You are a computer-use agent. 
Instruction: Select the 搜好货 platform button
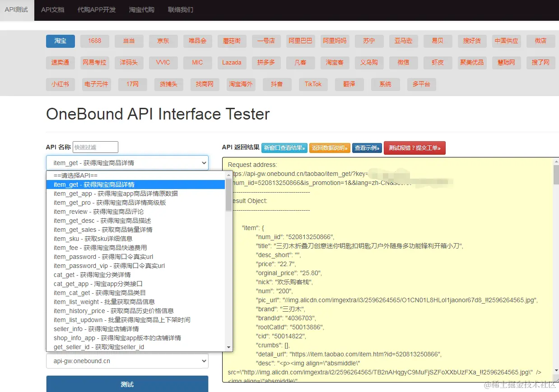[x=472, y=41]
